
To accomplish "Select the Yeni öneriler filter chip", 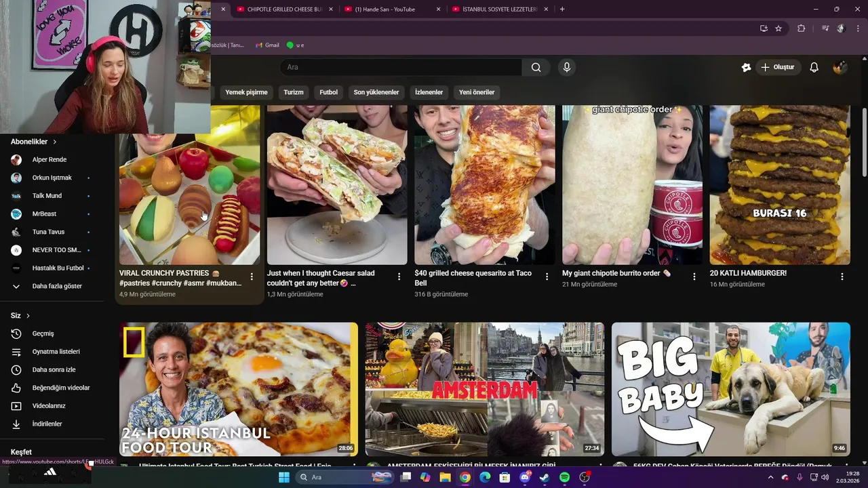I will (x=477, y=92).
